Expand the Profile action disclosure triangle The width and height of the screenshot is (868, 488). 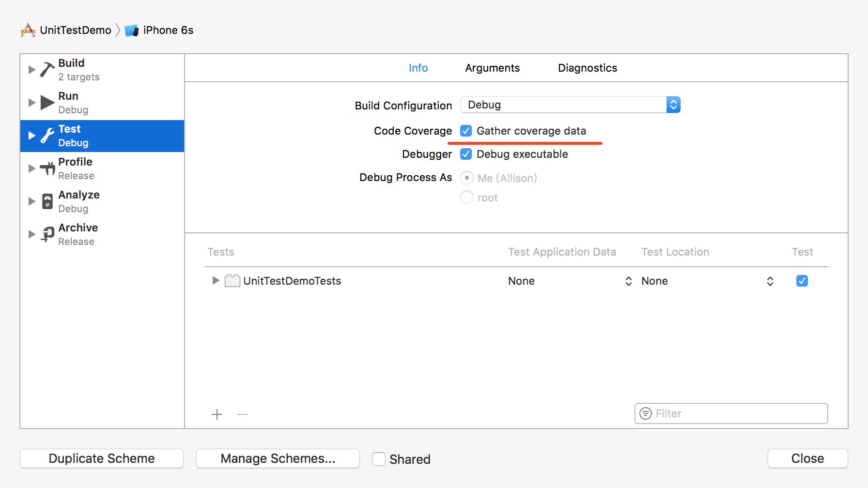click(x=32, y=168)
